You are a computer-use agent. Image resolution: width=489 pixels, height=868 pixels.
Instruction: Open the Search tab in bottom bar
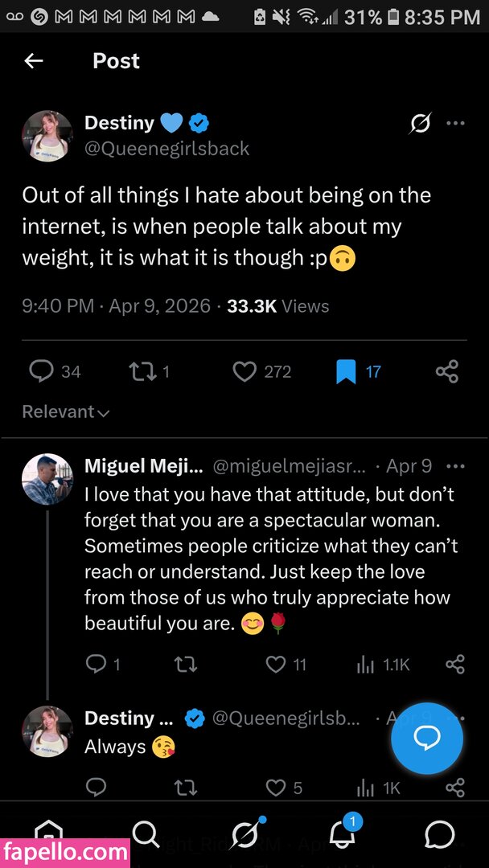click(146, 834)
